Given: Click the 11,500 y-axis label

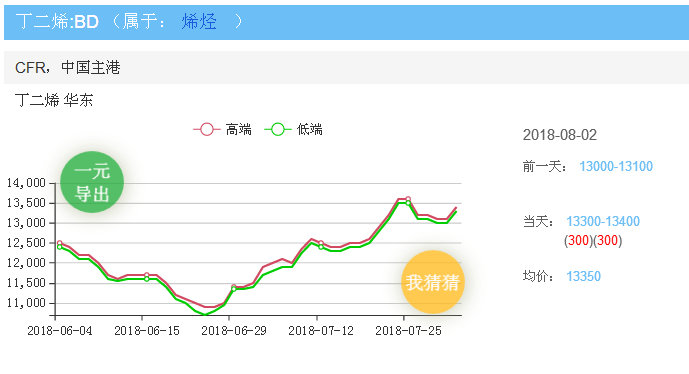Looking at the screenshot, I should tap(26, 283).
